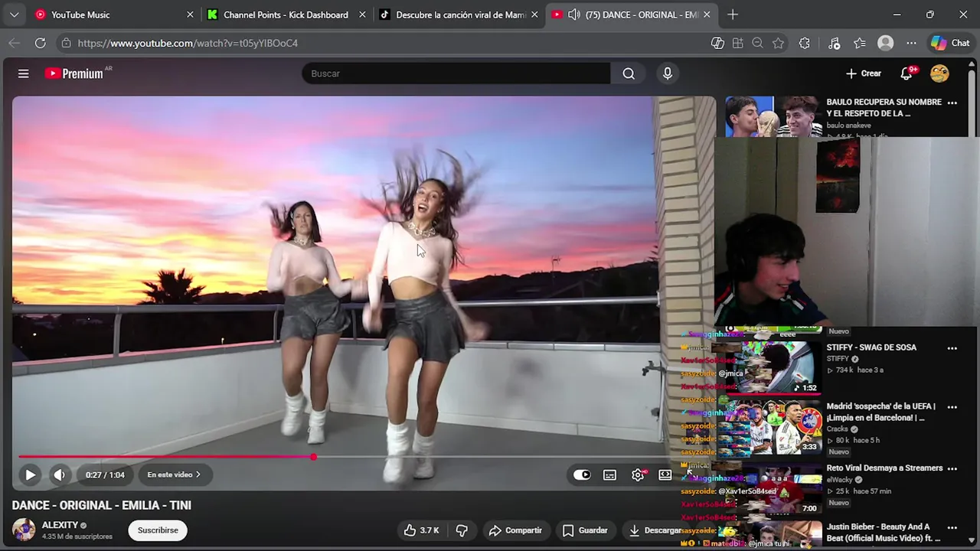
Task: Share the video via Compartir
Action: (514, 530)
